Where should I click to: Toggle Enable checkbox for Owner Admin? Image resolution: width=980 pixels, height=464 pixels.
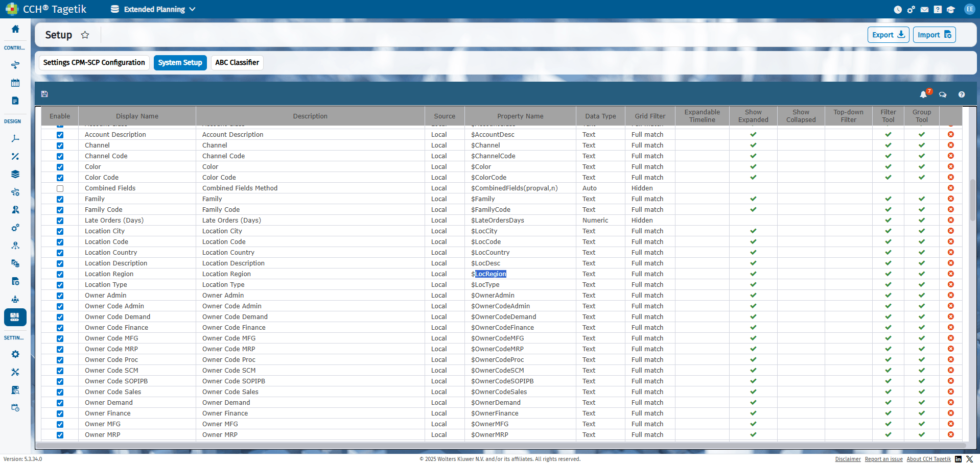point(60,296)
